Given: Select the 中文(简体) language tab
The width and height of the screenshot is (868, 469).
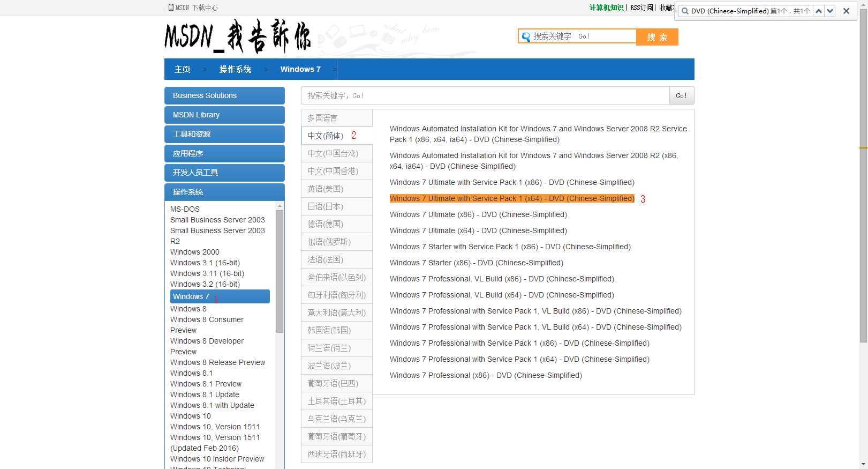Looking at the screenshot, I should point(336,136).
